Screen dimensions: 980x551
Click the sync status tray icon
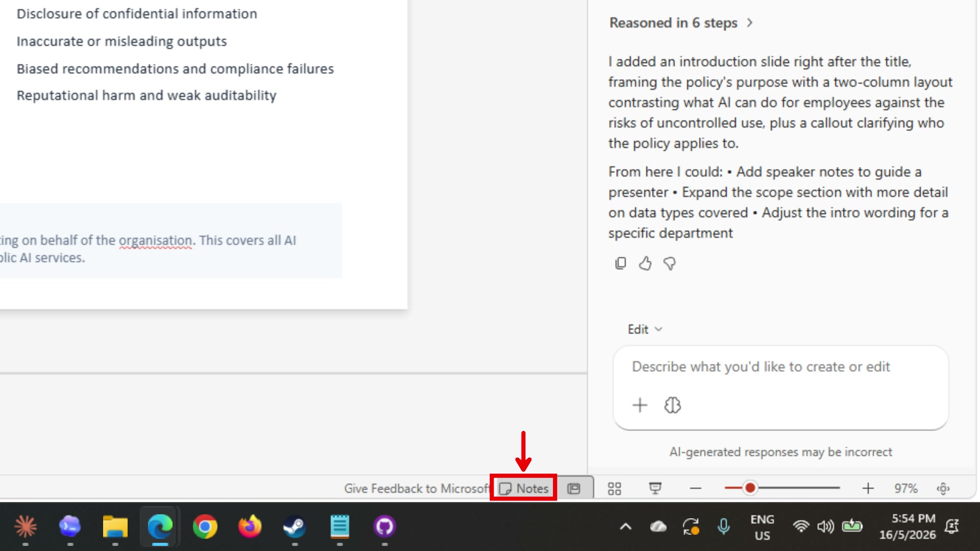[691, 527]
